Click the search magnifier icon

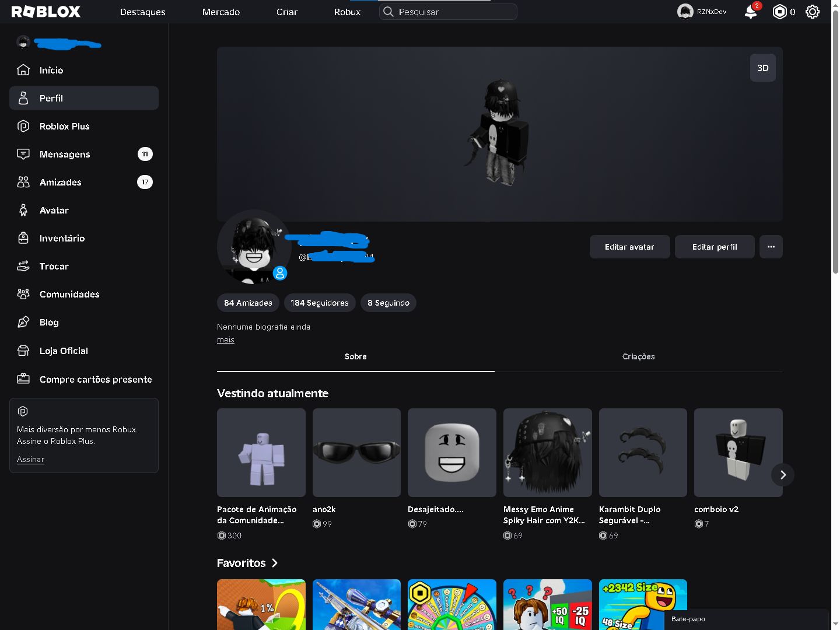(388, 12)
